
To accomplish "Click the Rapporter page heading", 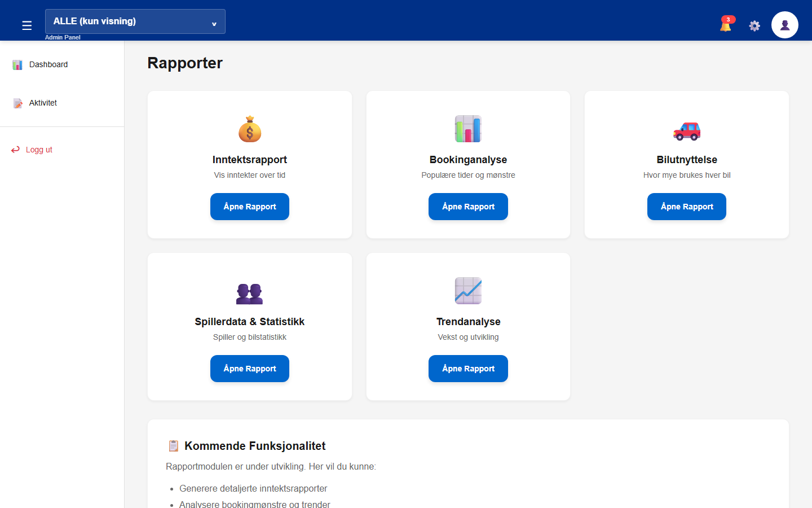I will coord(185,63).
